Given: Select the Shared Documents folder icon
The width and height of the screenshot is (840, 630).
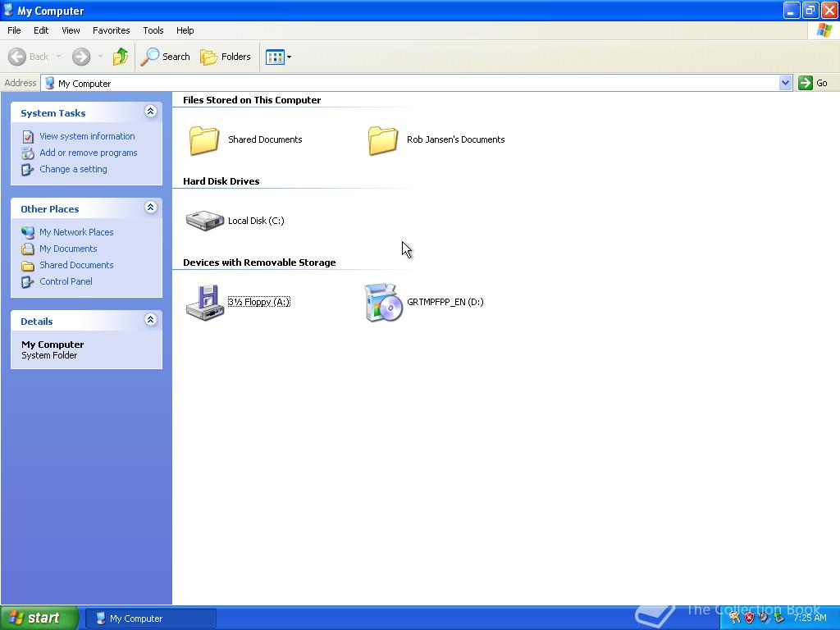Looking at the screenshot, I should (204, 140).
